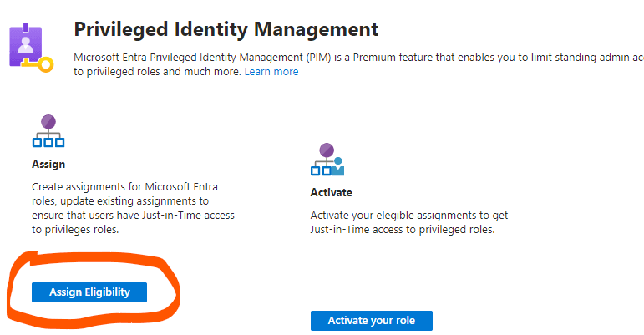Click the purple circle atop Activate icon
This screenshot has height=335, width=644.
click(x=327, y=150)
